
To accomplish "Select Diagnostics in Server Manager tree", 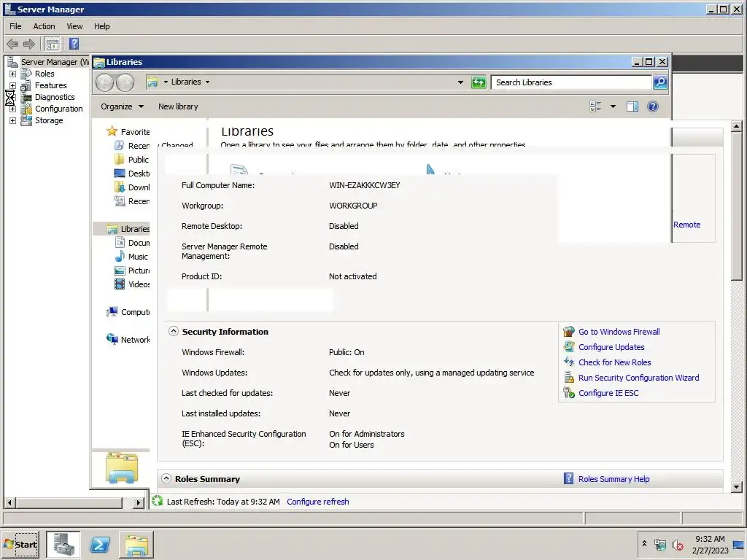I will (55, 97).
